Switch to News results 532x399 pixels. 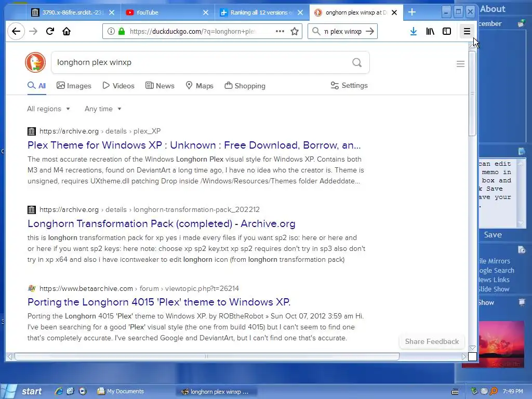160,86
